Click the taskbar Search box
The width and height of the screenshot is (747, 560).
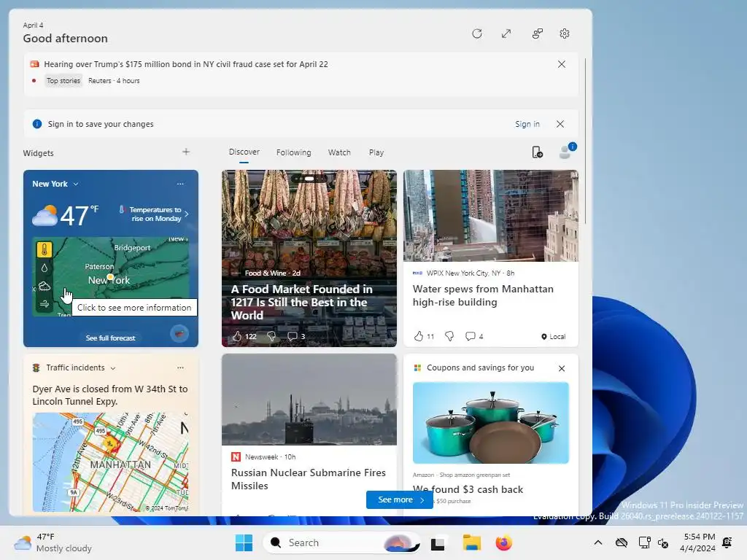(341, 542)
